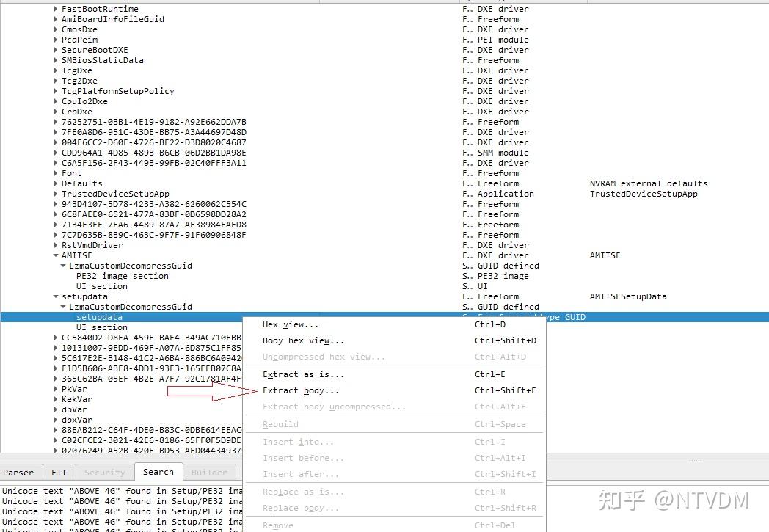Collapse the AMITSE node

coord(55,255)
